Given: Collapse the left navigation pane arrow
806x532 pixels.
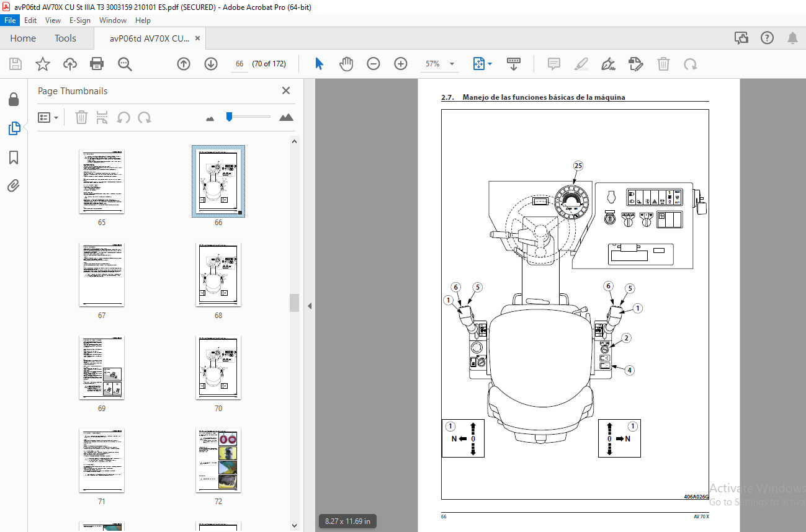Looking at the screenshot, I should (309, 306).
